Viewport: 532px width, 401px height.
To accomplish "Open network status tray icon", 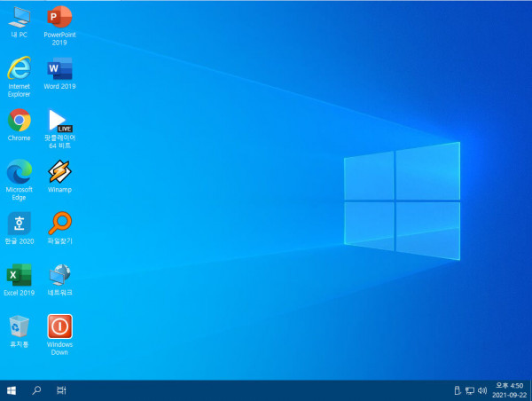I will [x=470, y=390].
